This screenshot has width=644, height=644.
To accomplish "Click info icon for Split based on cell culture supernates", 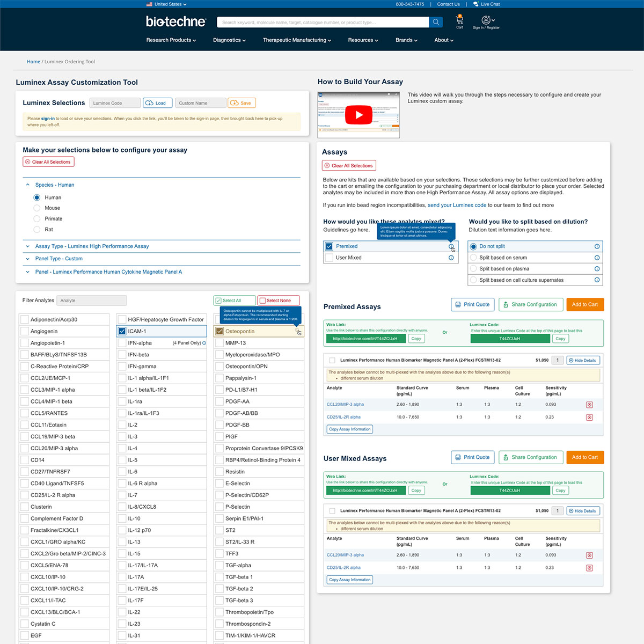I will (597, 280).
